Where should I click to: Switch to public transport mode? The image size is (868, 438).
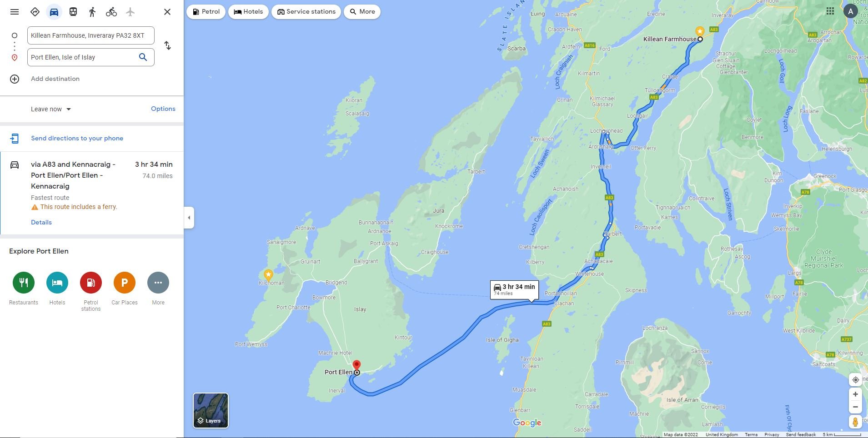click(x=73, y=12)
